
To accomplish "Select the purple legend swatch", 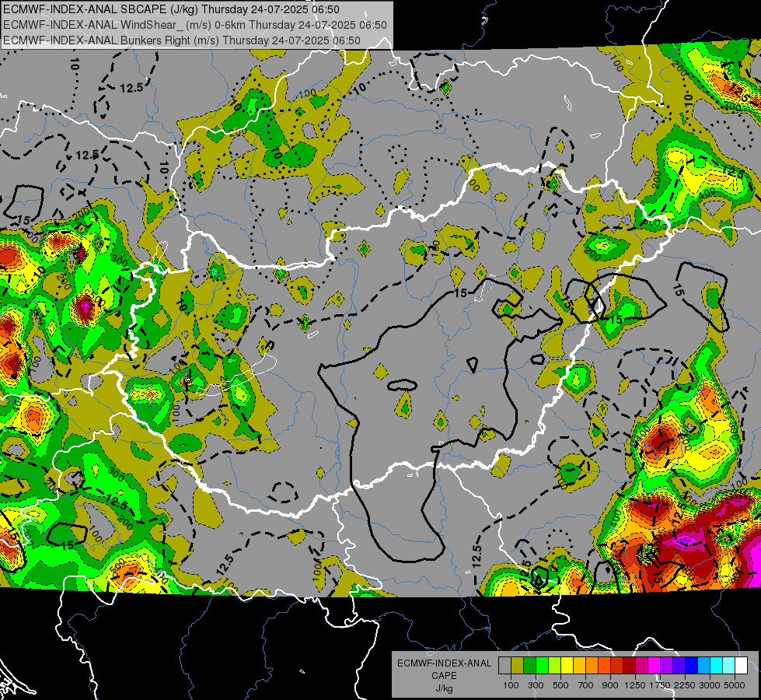I will pos(666,666).
